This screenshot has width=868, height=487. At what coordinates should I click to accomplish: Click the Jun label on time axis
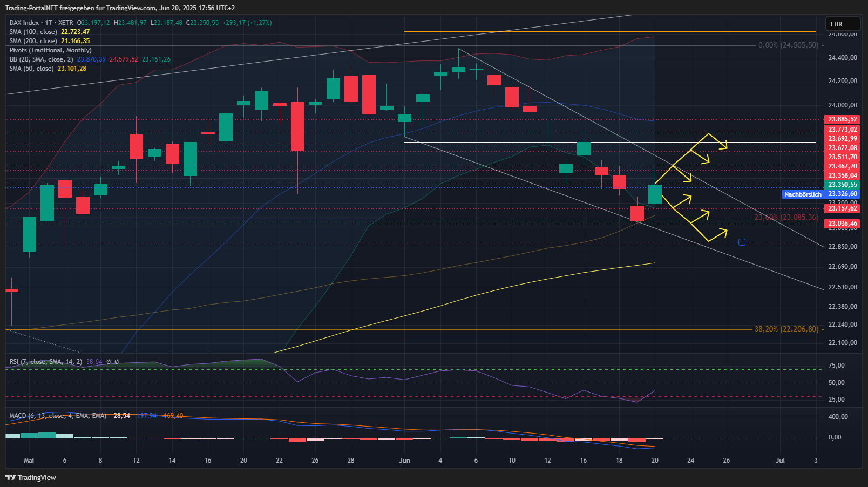(x=404, y=461)
